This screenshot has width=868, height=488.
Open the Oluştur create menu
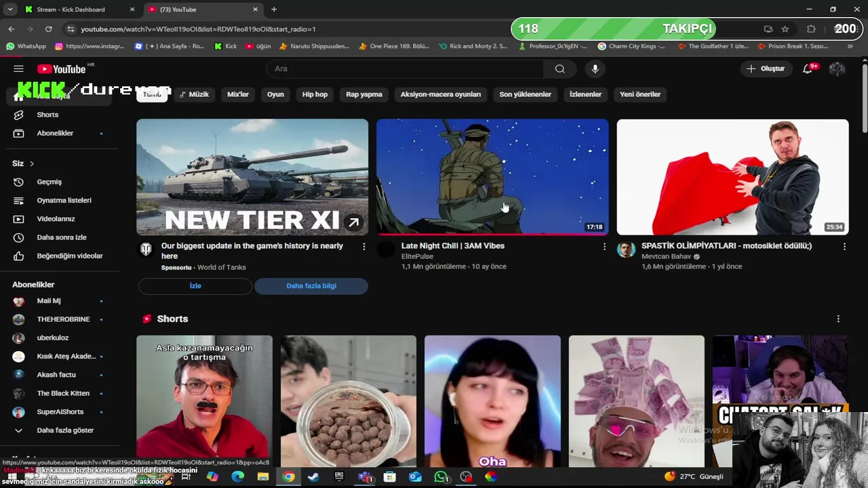coord(766,68)
